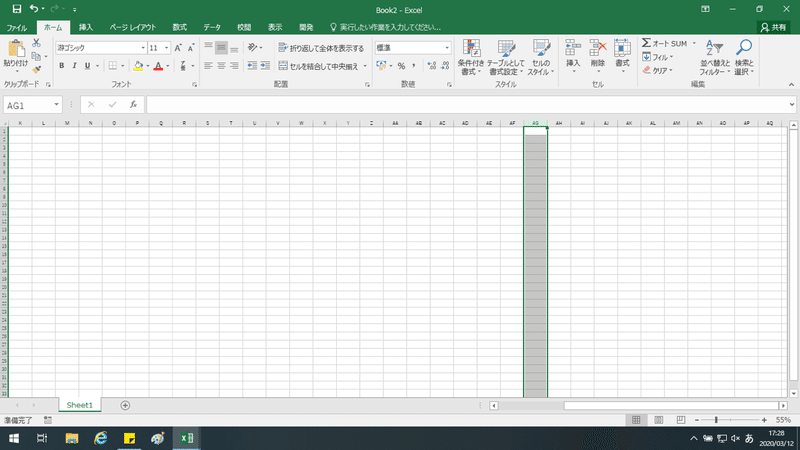Click the Decrease Indent icon
The width and height of the screenshot is (800, 450).
coord(252,65)
